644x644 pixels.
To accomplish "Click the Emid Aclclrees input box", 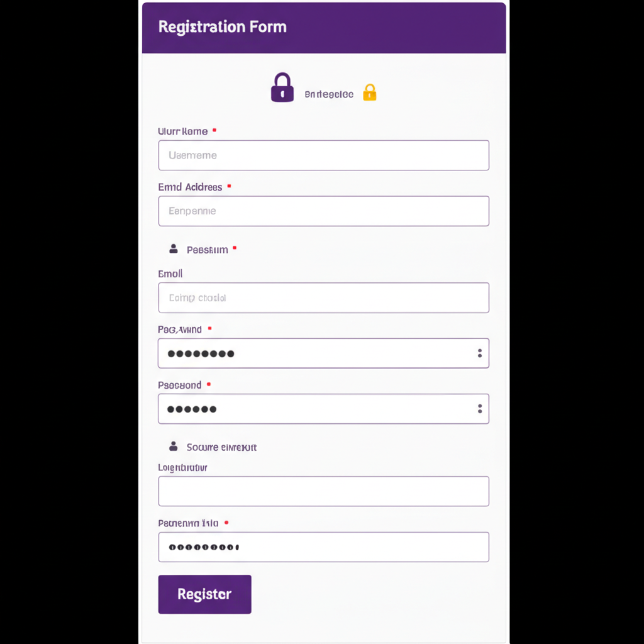I will coord(323,211).
